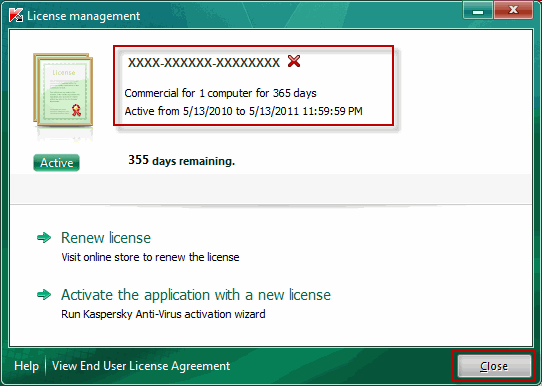Click the Close button

(x=494, y=366)
